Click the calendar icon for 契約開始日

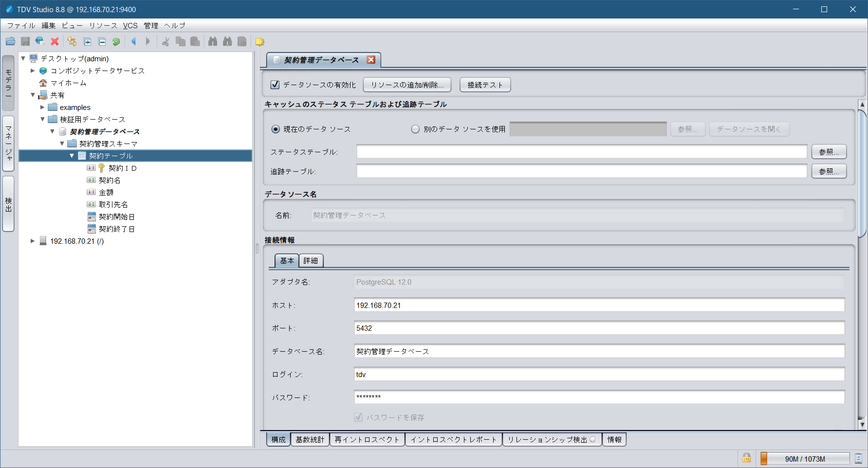click(92, 216)
